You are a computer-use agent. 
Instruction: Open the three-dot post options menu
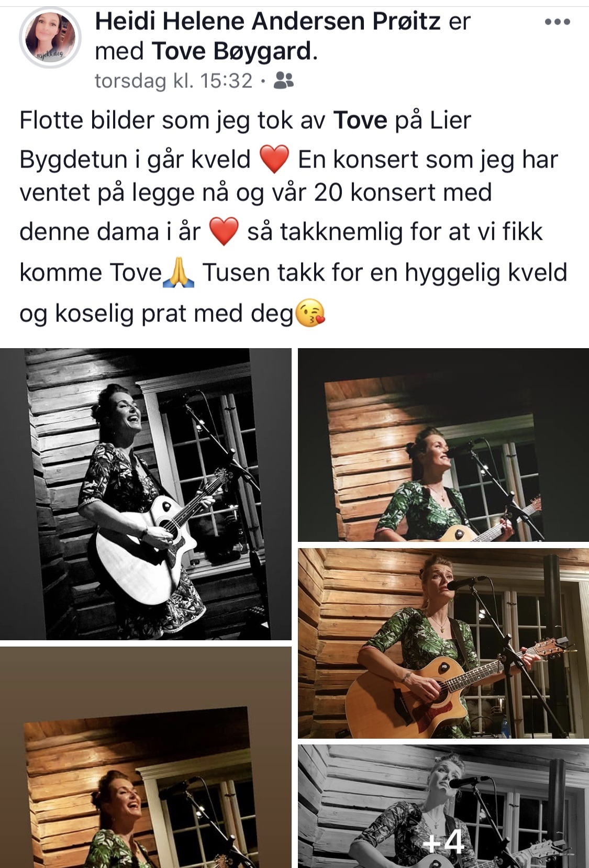[557, 22]
